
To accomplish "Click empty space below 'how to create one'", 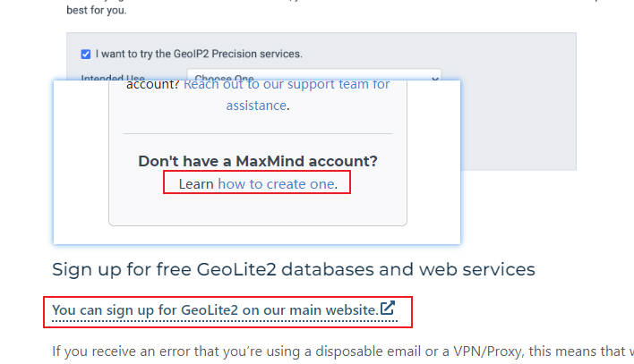I will pyautogui.click(x=258, y=210).
